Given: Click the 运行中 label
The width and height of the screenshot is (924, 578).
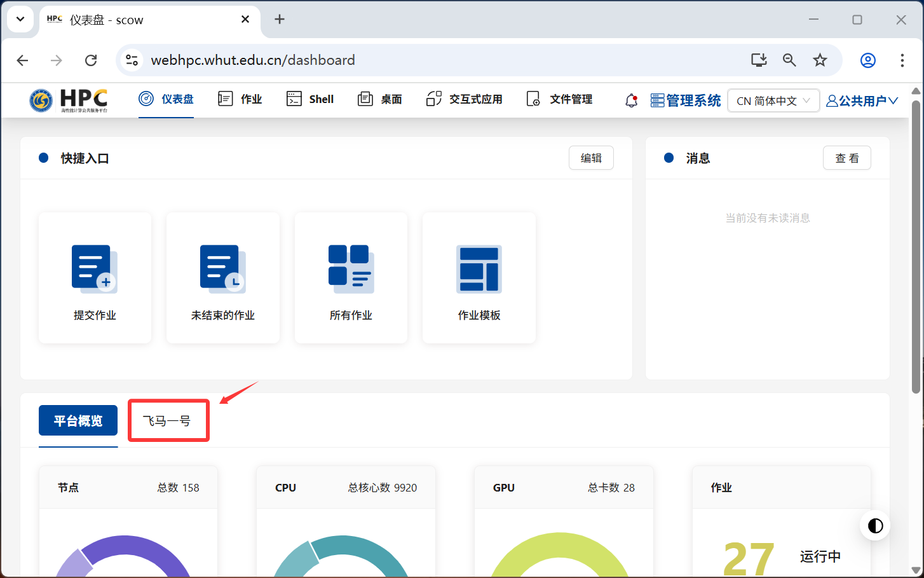Looking at the screenshot, I should [820, 556].
